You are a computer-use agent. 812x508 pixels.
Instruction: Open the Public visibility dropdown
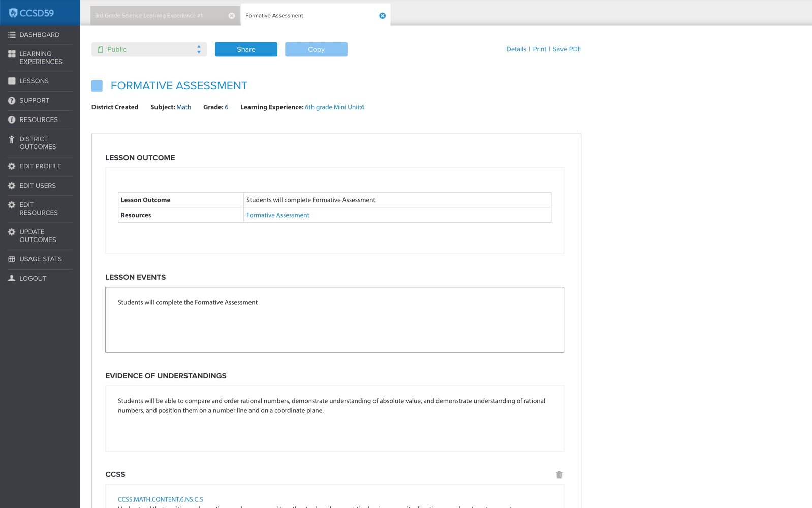click(x=149, y=49)
